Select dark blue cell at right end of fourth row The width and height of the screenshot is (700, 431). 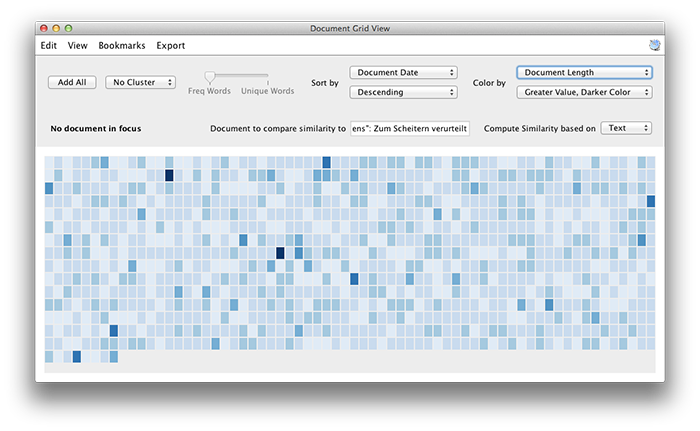coord(651,201)
